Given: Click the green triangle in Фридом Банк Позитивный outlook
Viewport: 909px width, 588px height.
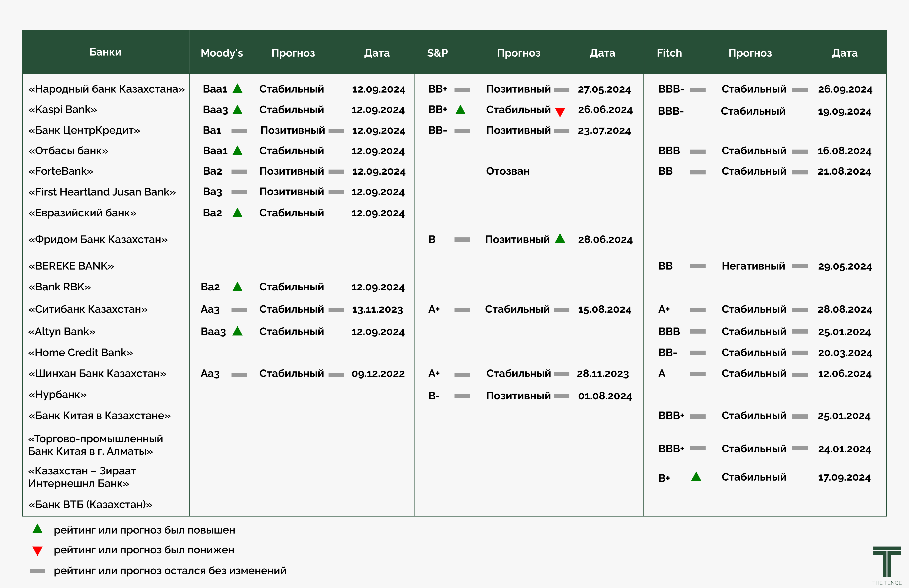Looking at the screenshot, I should click(560, 238).
